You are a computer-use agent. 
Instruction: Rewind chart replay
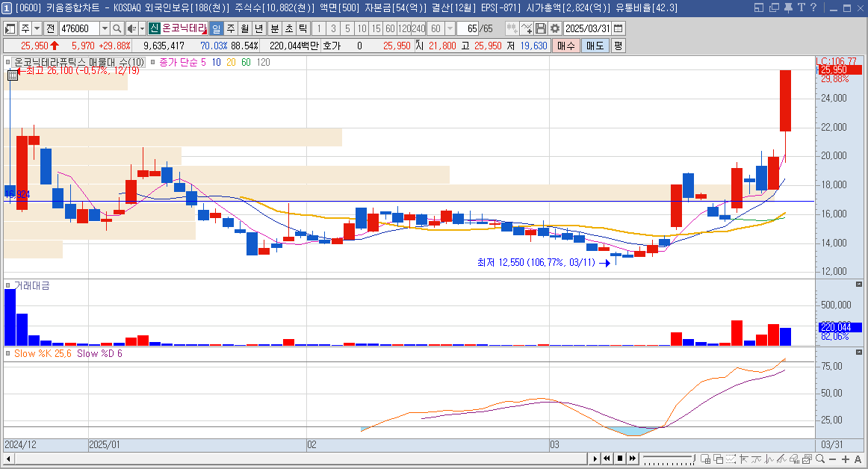tap(607, 459)
